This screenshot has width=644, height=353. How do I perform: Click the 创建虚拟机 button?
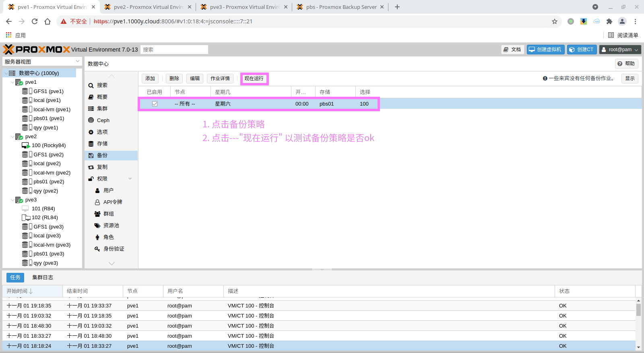point(545,50)
